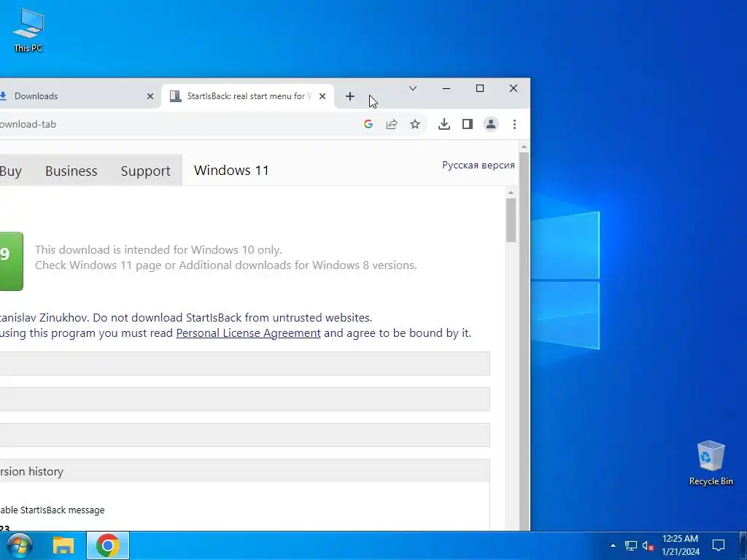Viewport: 747px width, 560px height.
Task: Open the network tray icon
Action: [x=631, y=545]
